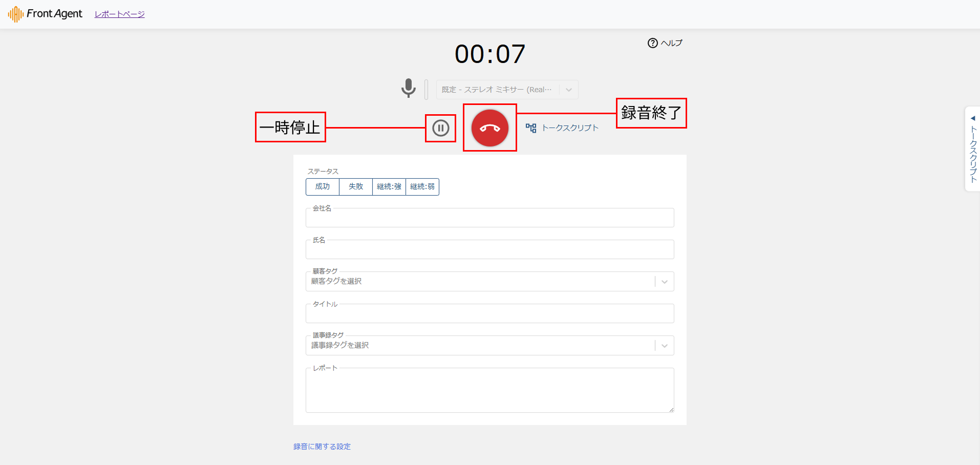Viewport: 980px width, 465px height.
Task: Expand the 顧客タグ dropdown
Action: 664,282
